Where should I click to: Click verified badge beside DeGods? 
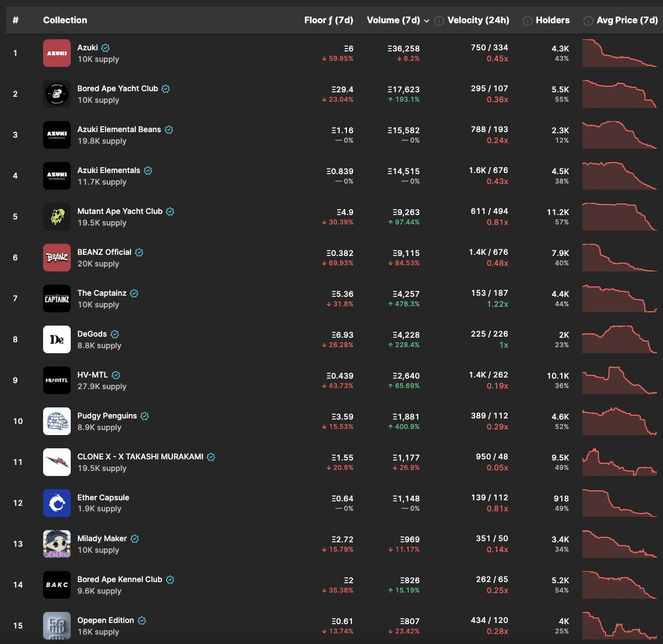(x=115, y=334)
